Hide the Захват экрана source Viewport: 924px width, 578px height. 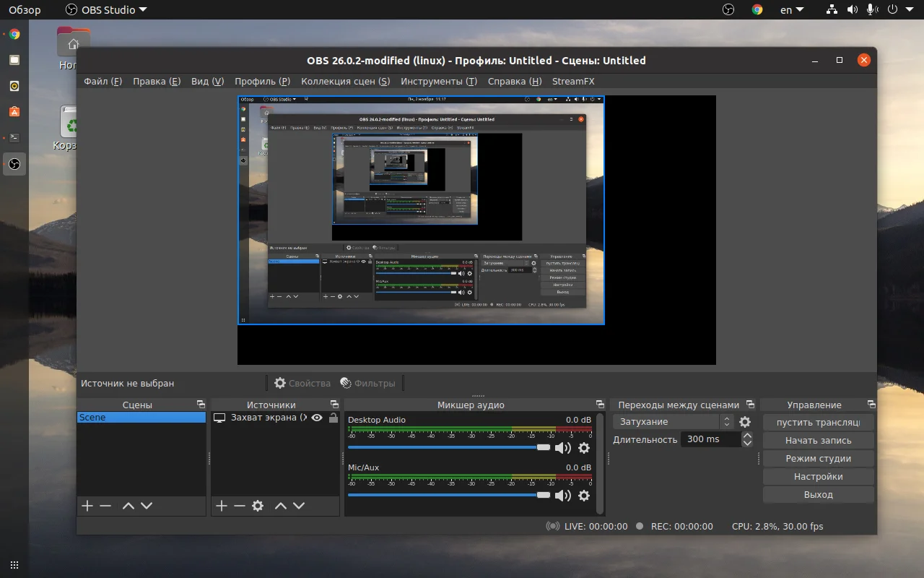pyautogui.click(x=317, y=418)
